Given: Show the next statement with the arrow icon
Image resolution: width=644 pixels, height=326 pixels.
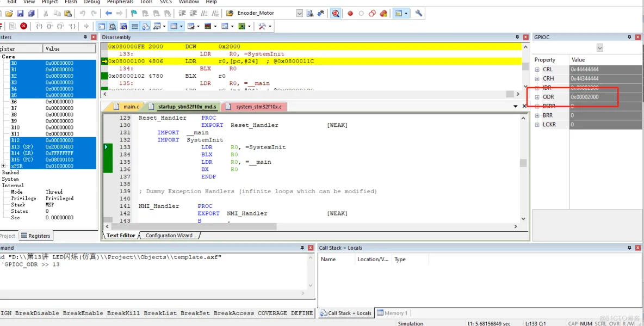Looking at the screenshot, I should pyautogui.click(x=86, y=26).
